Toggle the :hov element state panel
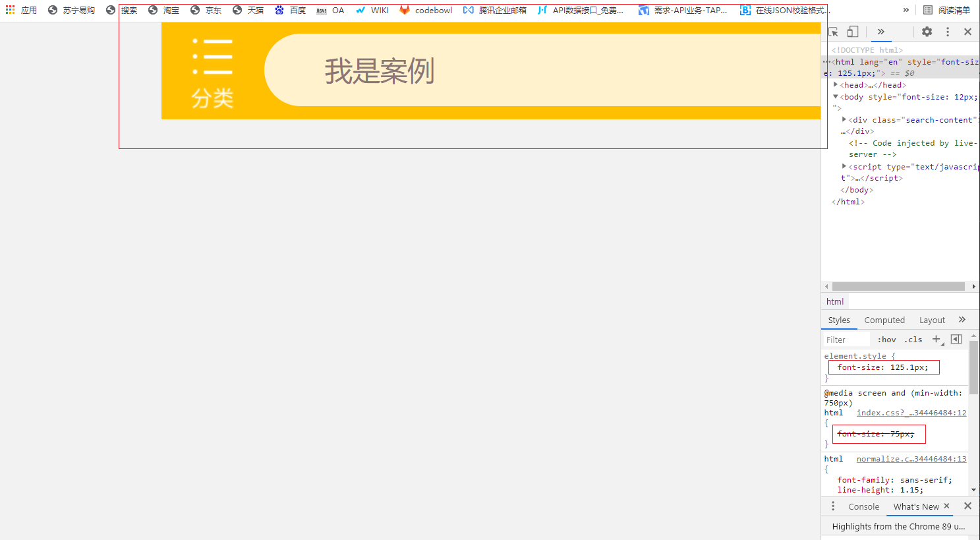This screenshot has height=540, width=980. (886, 340)
